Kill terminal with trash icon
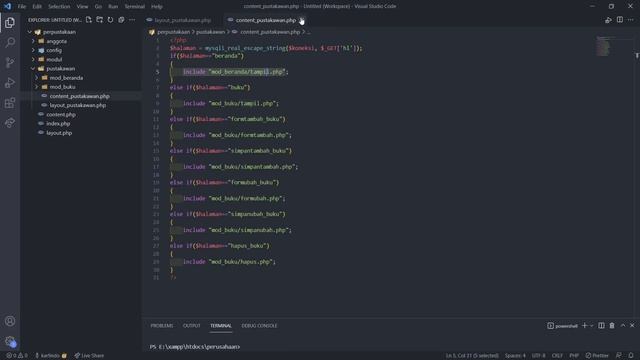This screenshot has width=640, height=360. coord(612,325)
